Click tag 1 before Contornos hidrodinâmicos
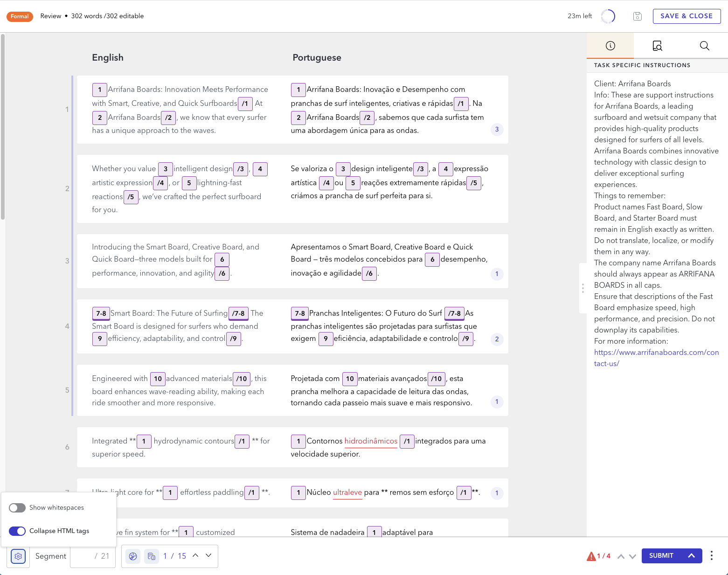 coord(298,441)
